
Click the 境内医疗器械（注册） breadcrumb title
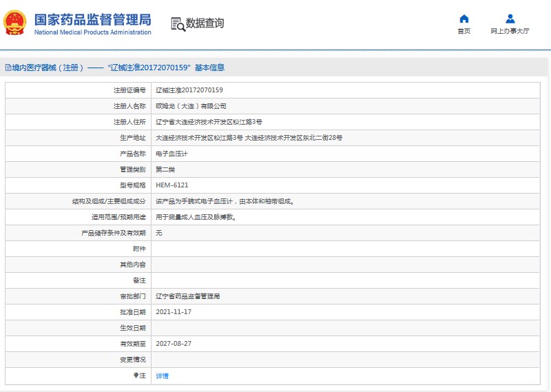tap(48, 68)
